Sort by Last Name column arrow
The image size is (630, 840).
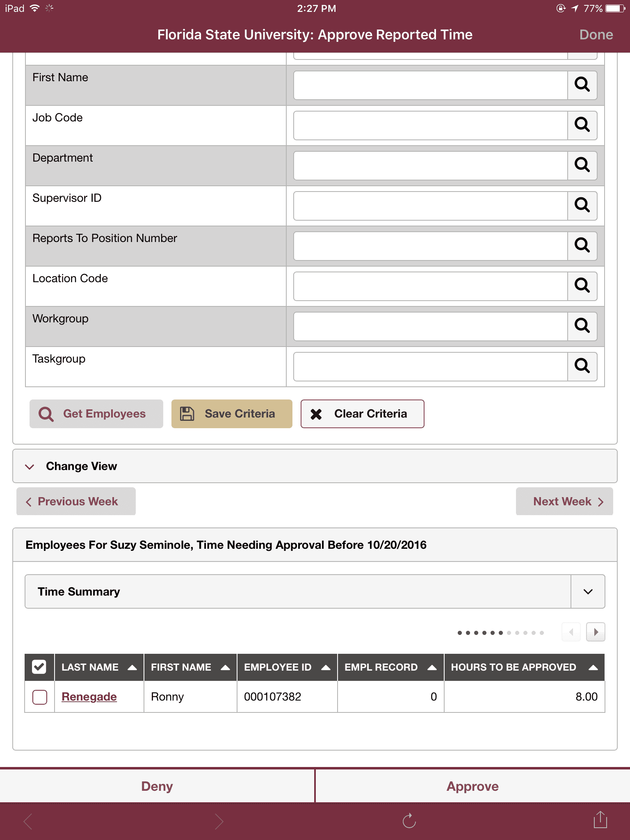coord(132,667)
